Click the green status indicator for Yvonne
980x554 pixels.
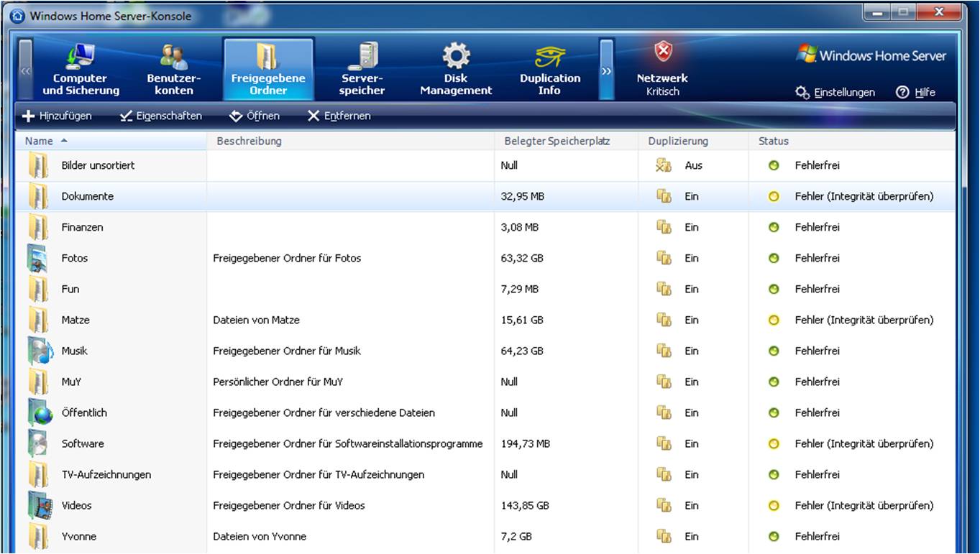point(774,536)
